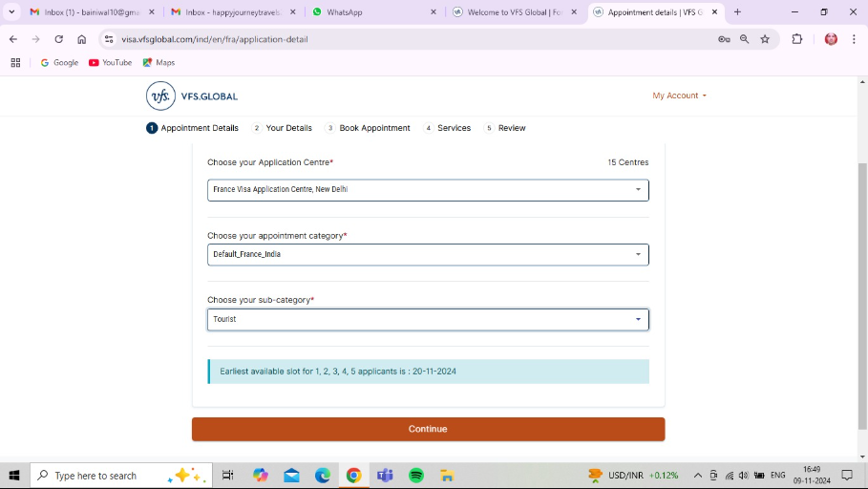868x489 pixels.
Task: Open the volume tray icon
Action: tap(744, 476)
